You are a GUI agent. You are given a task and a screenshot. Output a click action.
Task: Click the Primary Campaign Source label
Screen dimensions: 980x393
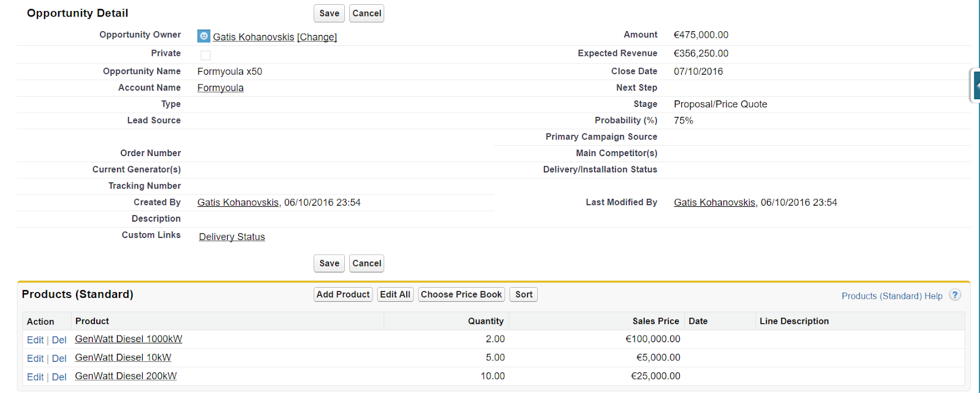coord(601,137)
